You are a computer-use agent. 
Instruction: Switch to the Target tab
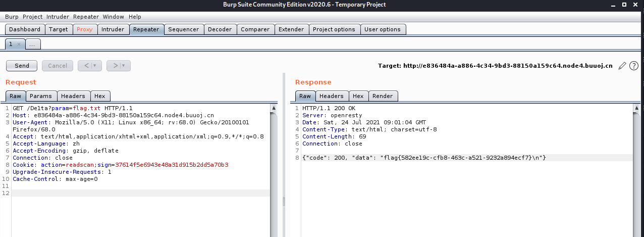(x=59, y=29)
